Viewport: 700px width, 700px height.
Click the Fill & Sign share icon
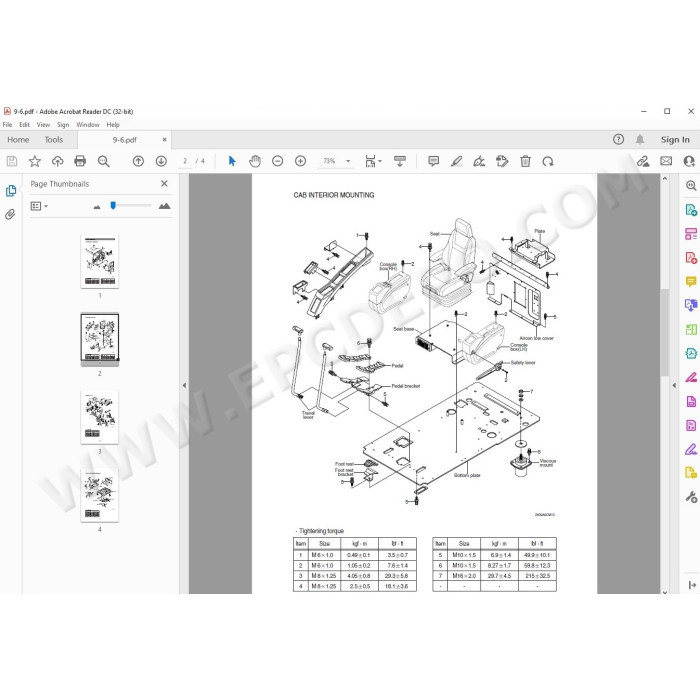(643, 161)
